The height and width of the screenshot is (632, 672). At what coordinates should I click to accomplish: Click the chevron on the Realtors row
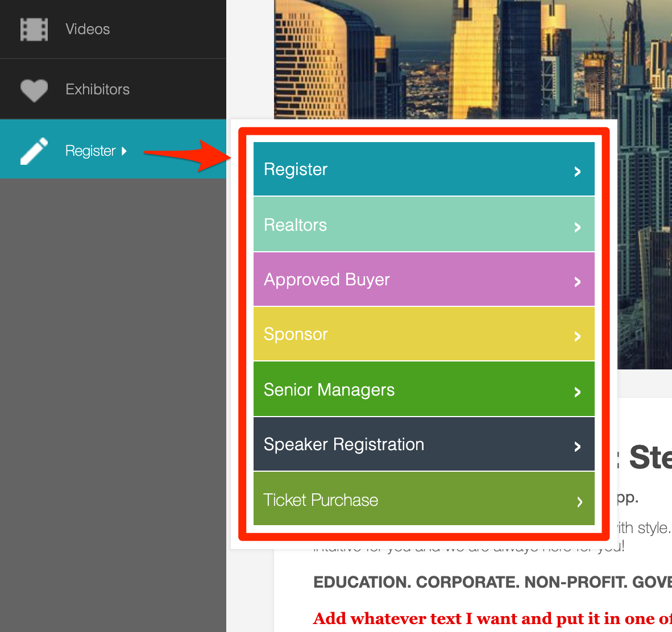click(577, 227)
